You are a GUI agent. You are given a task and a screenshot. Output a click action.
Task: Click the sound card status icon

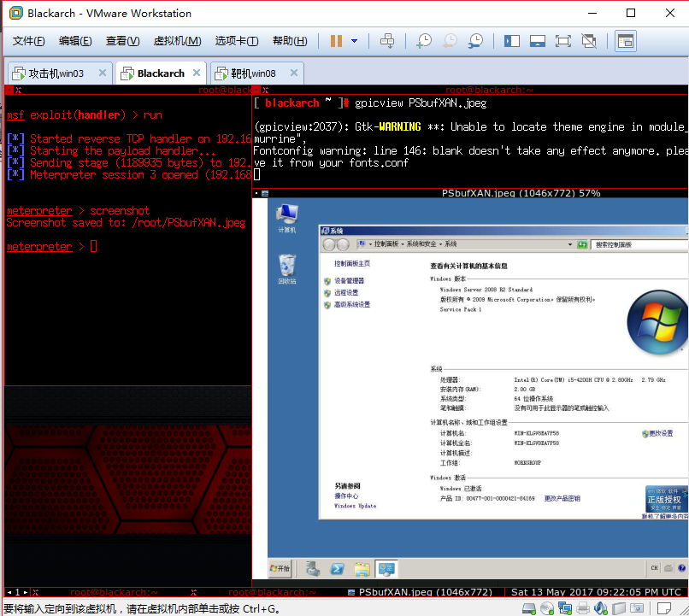coord(600,608)
